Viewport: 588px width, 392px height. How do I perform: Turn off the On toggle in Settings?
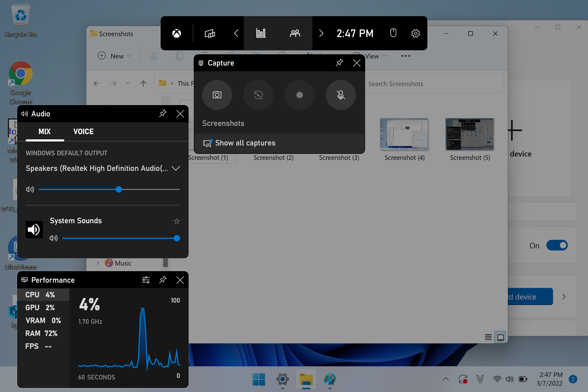point(557,245)
